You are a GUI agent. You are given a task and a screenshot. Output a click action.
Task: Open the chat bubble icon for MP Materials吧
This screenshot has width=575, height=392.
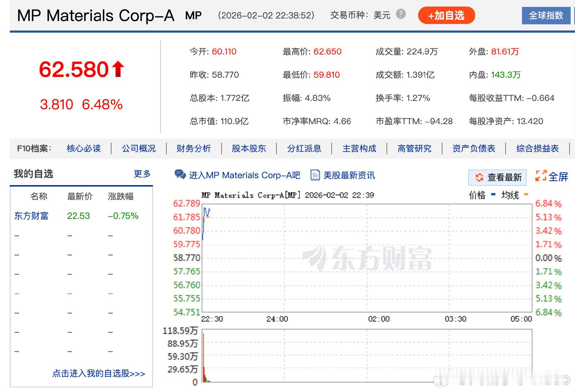[x=180, y=175]
